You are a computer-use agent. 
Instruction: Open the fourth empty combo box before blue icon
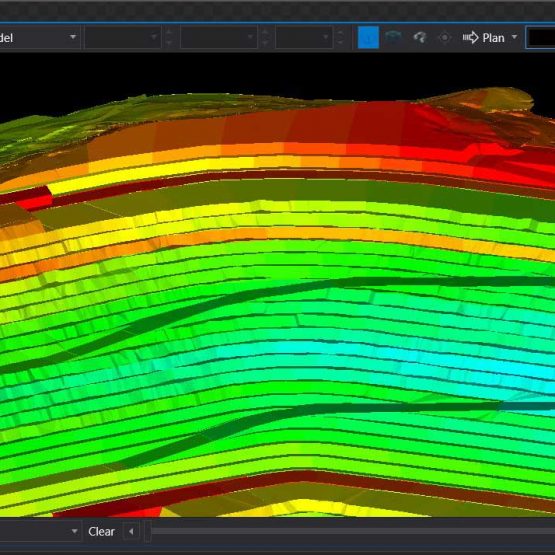pos(304,37)
